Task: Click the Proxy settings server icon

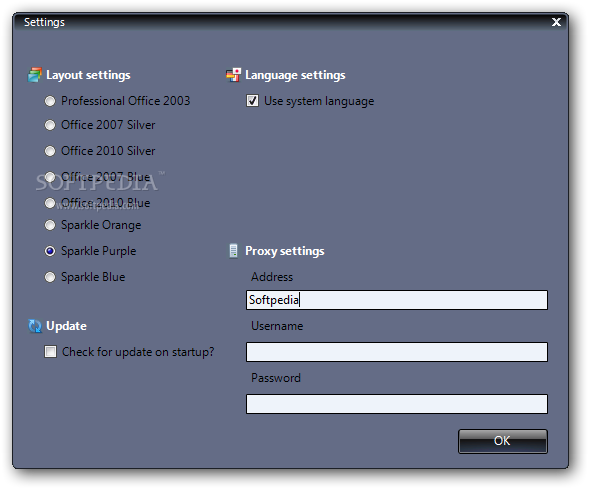Action: tap(233, 251)
